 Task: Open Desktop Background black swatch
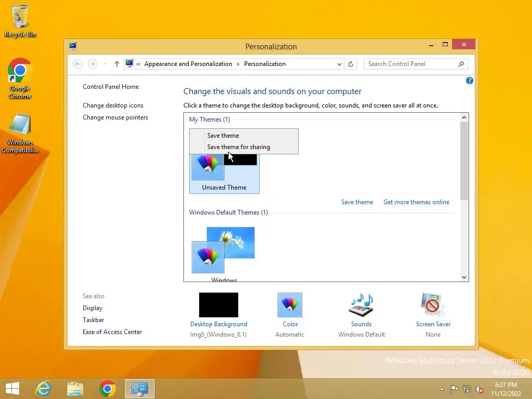point(219,304)
